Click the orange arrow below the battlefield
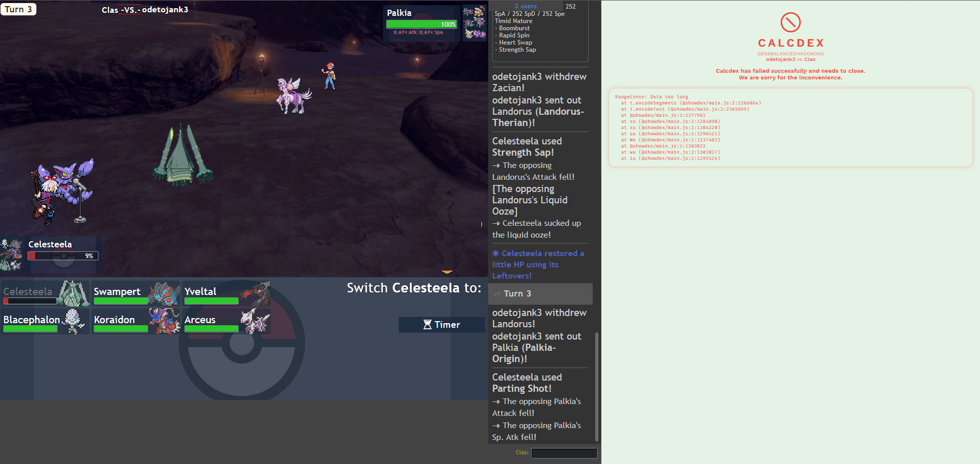This screenshot has height=464, width=980. pyautogui.click(x=447, y=272)
